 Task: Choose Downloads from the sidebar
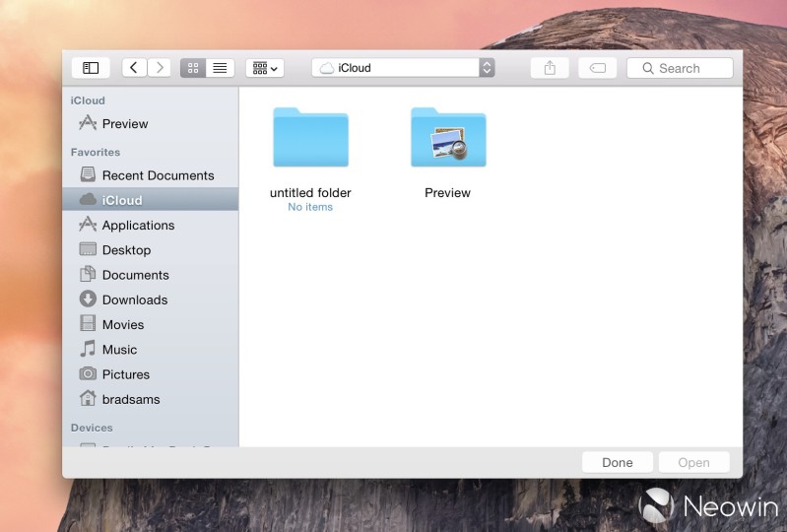tap(134, 299)
